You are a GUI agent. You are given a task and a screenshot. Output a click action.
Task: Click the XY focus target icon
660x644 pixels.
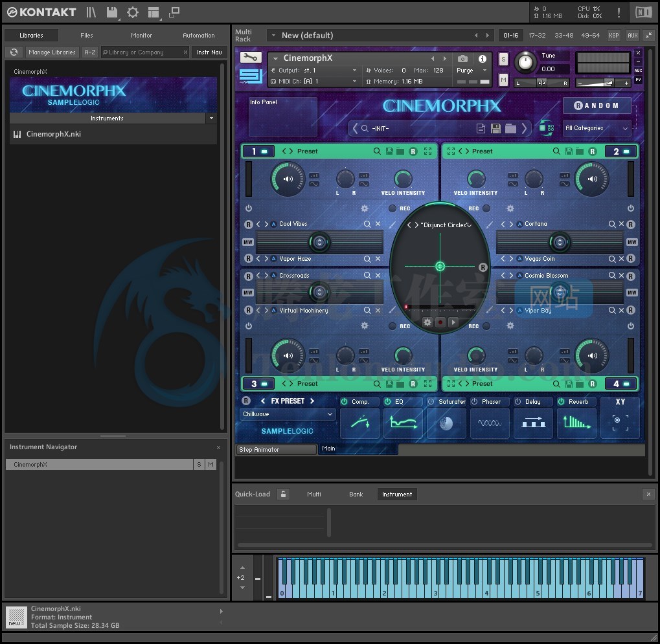(x=620, y=422)
